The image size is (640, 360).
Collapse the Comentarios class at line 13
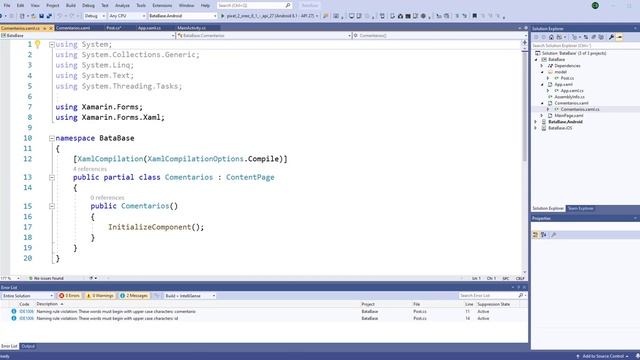[52, 178]
